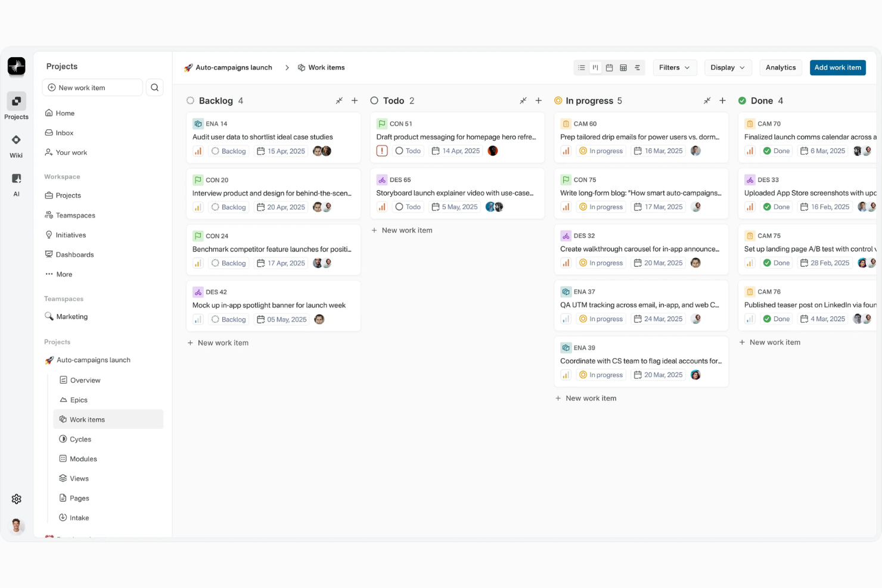
Task: Switch to the spreadsheet layout icon
Action: pos(623,68)
